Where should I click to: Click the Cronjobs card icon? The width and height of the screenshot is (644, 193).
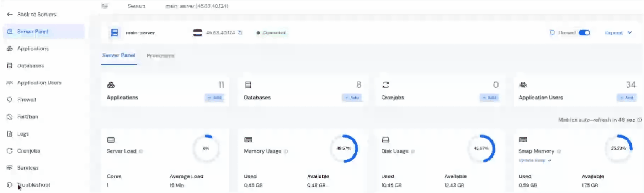[x=385, y=85]
